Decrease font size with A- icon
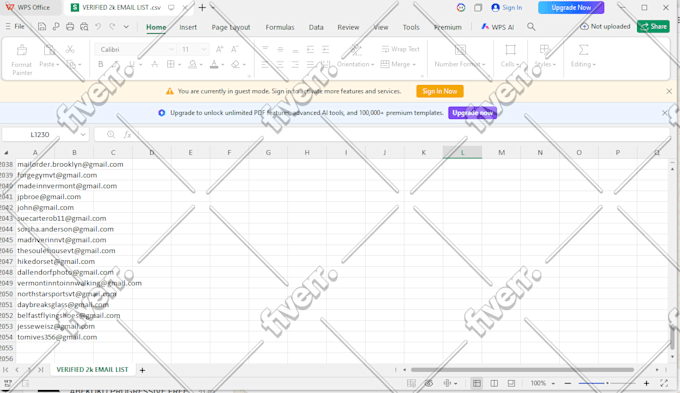 pyautogui.click(x=235, y=49)
